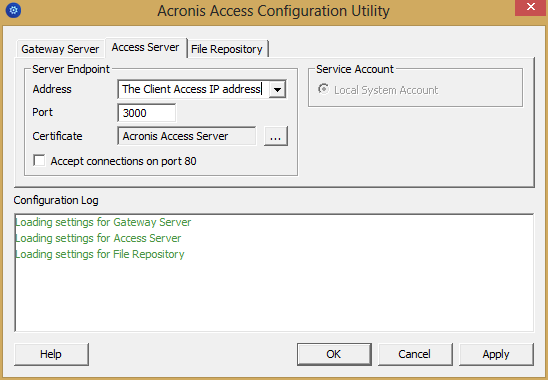Click the Address field label
Viewport: 548px width, 380px height.
pos(52,89)
